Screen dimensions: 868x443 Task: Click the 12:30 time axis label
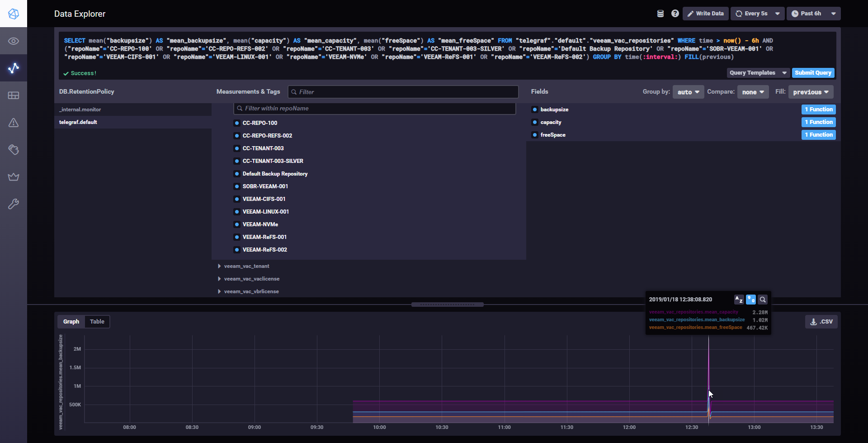692,427
